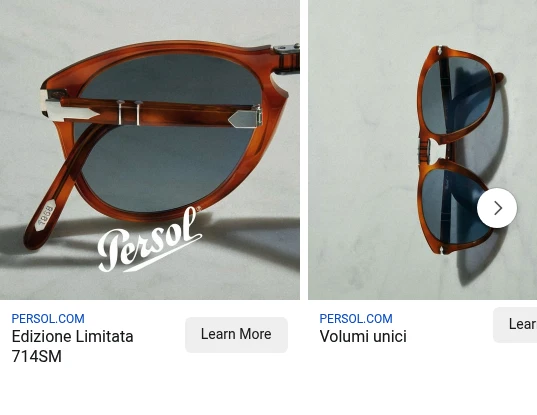The height and width of the screenshot is (415, 537).
Task: Click the 1858 plaque on temple tip
Action: point(45,215)
